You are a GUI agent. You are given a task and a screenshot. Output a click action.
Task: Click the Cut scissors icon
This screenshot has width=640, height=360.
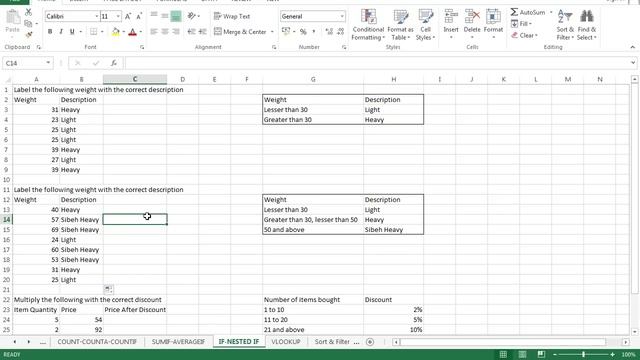(28, 13)
